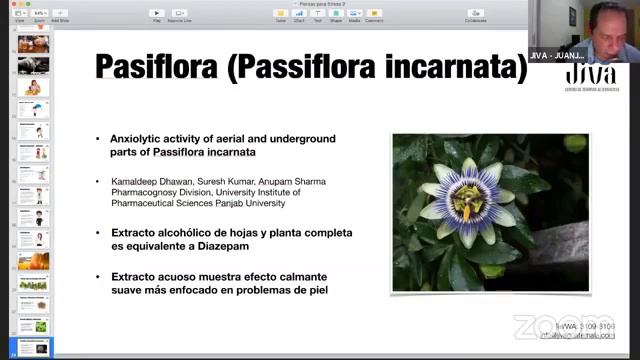Select the blue umbrella slide thumbnail

click(33, 109)
